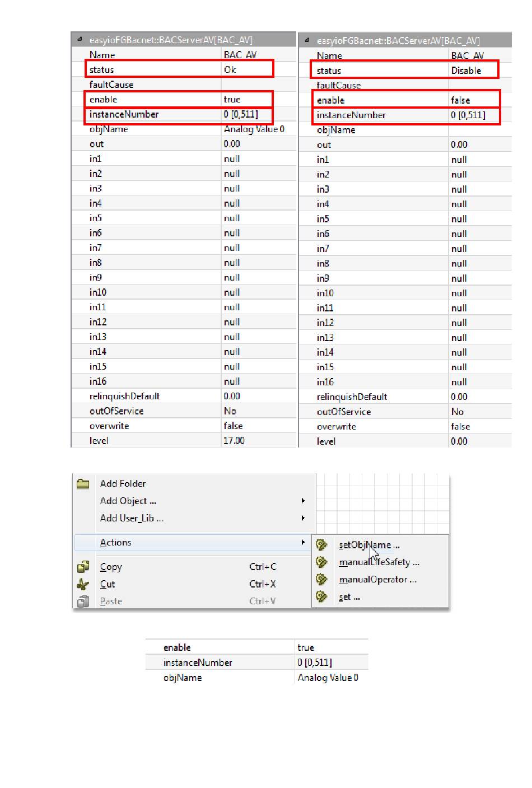Click "overwrite" in the Ok-status panel
This screenshot has width=532, height=788.
(x=109, y=426)
